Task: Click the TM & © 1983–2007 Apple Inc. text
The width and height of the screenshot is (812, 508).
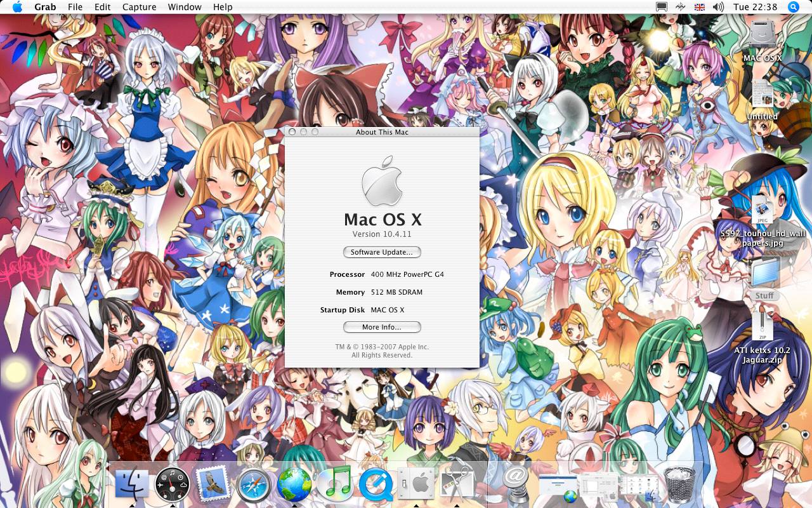Action: 382,347
